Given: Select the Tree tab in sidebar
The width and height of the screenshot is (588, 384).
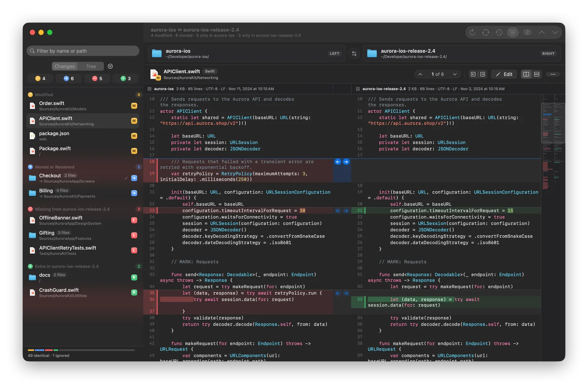Looking at the screenshot, I should tap(91, 66).
